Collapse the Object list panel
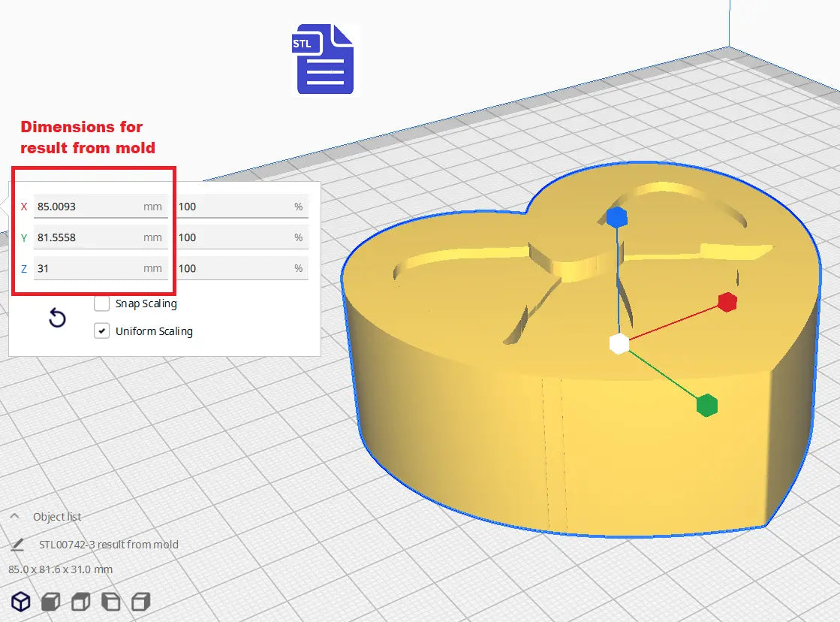The height and width of the screenshot is (622, 840). pos(15,517)
